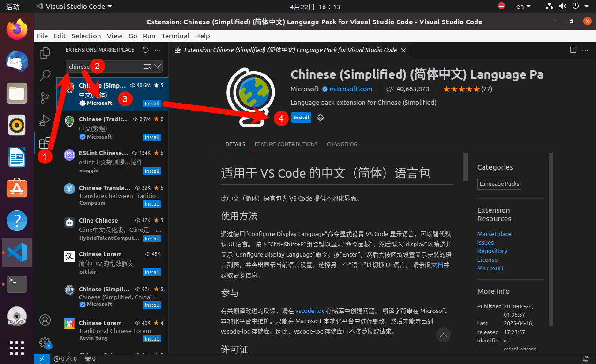Open the Issues resource link

485,243
